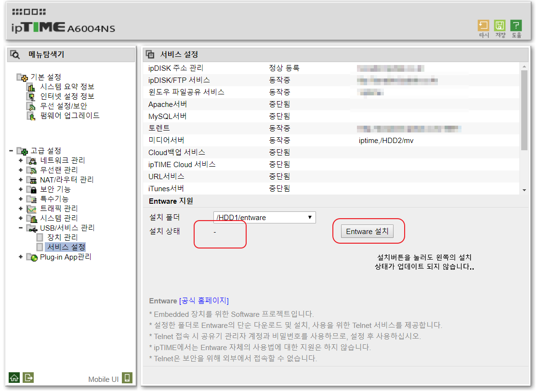Expand the 시스템 관리 tree node
Viewport: 540px width, 392px height.
[21, 218]
